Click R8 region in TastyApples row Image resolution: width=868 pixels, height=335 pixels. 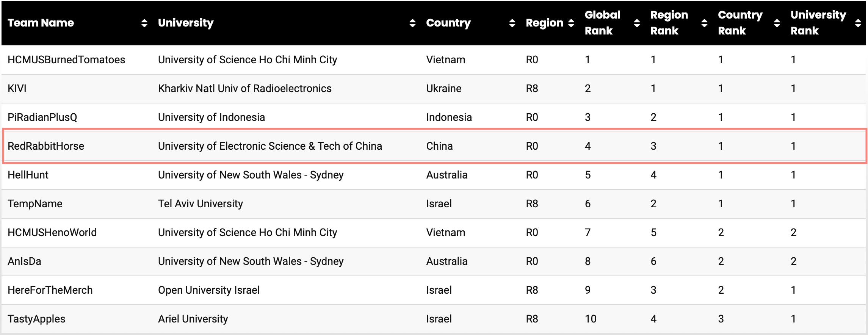(x=532, y=319)
